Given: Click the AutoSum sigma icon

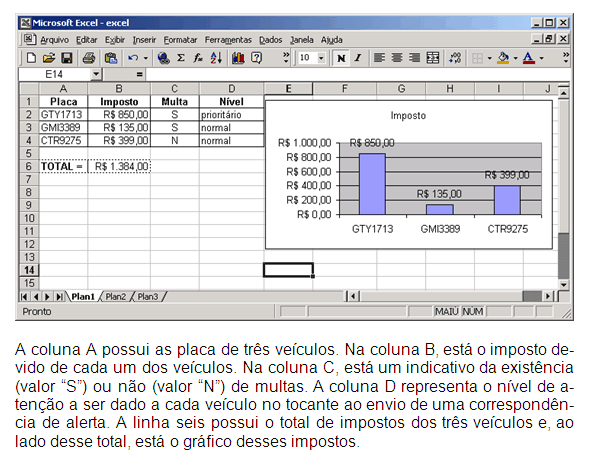Looking at the screenshot, I should pyautogui.click(x=181, y=58).
